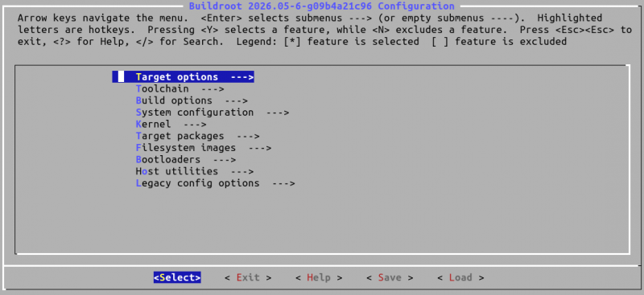Click the Load button
644x295 pixels.
tap(460, 277)
